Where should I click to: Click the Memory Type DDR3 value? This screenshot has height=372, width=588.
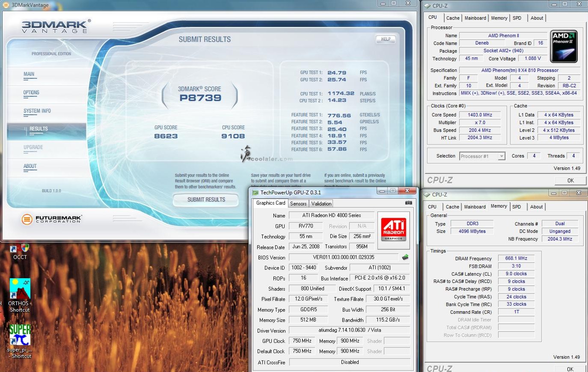[472, 223]
